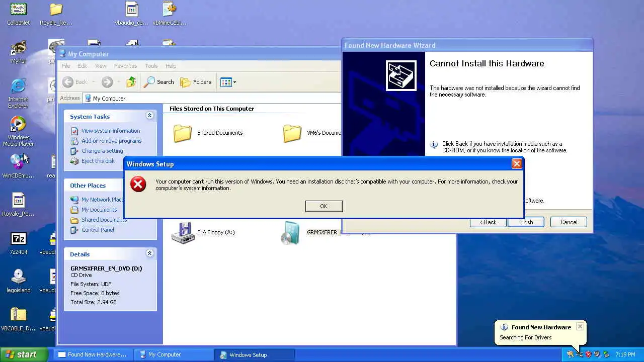Open the Start menu
This screenshot has width=644, height=362.
pos(24,354)
